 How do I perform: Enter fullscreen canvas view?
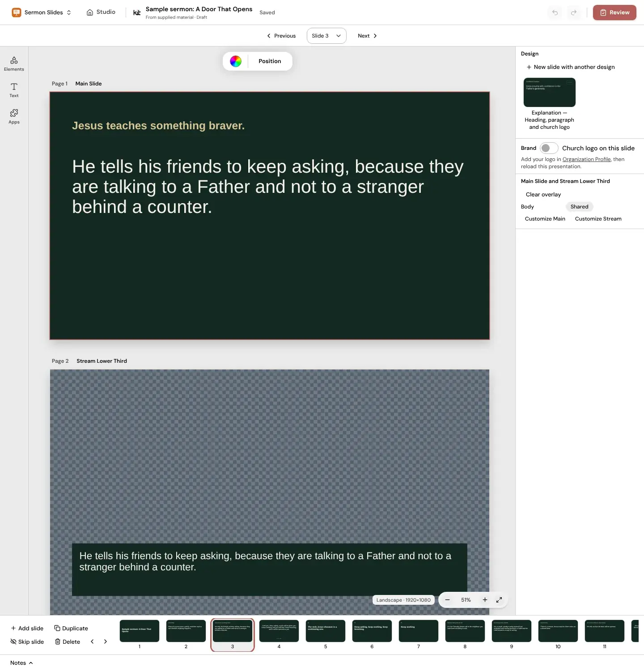tap(499, 600)
